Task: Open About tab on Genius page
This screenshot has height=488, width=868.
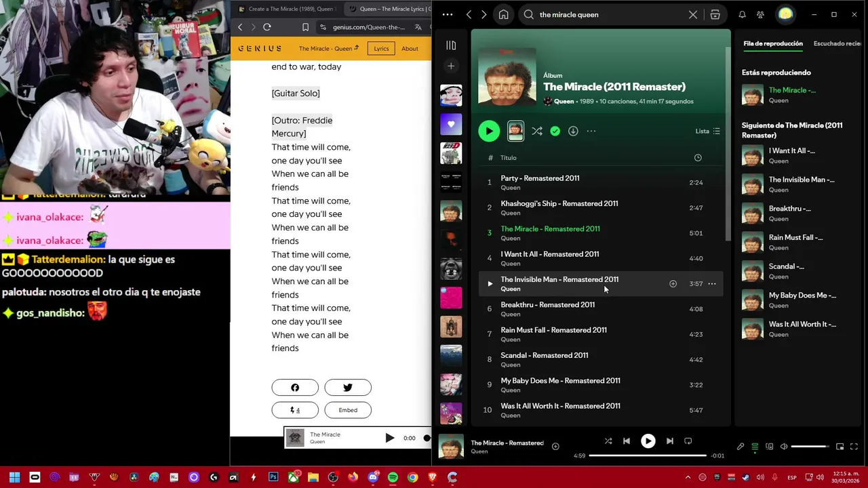Action: click(410, 48)
